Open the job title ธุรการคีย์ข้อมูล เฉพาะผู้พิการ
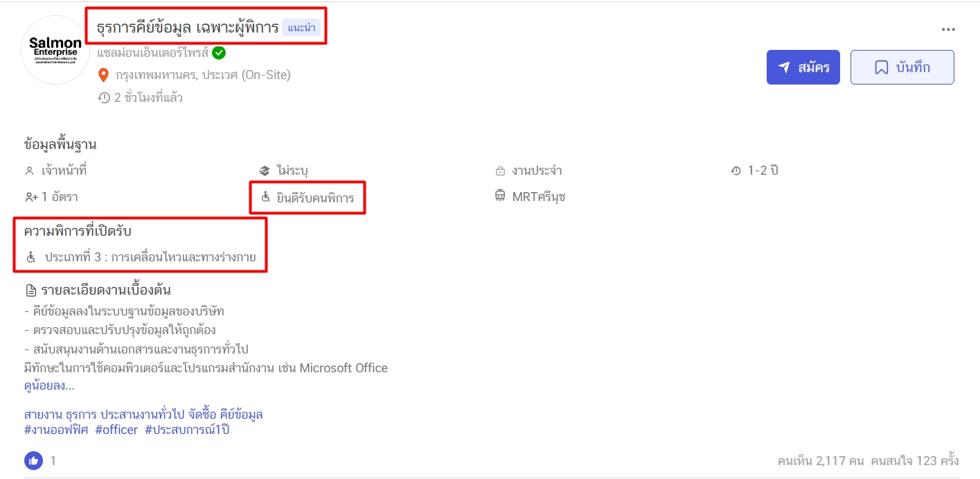Image resolution: width=980 pixels, height=479 pixels. [x=187, y=28]
